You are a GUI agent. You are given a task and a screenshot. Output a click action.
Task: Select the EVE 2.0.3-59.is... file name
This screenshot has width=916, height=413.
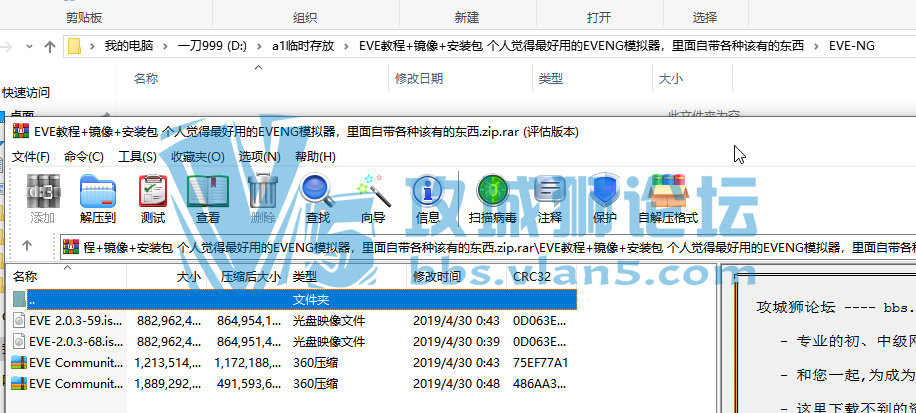coord(76,321)
